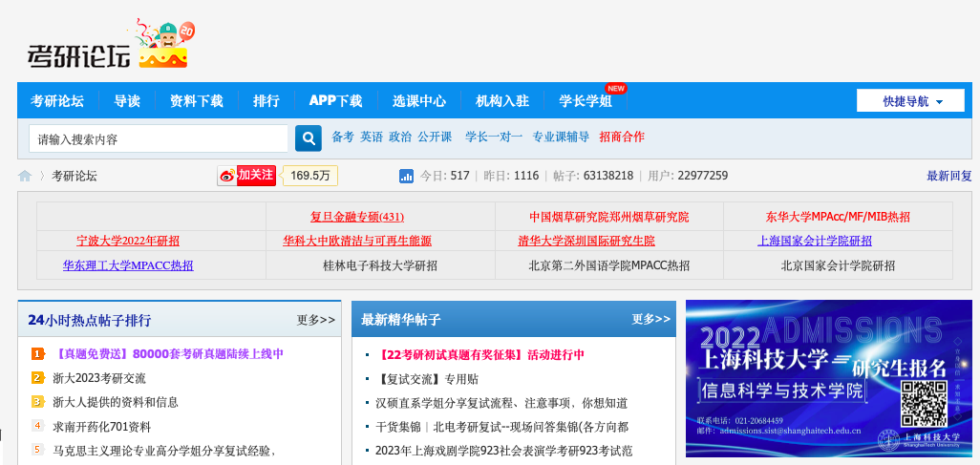The width and height of the screenshot is (980, 465).
Task: Click the 169.5万 follower count
Action: 310,176
